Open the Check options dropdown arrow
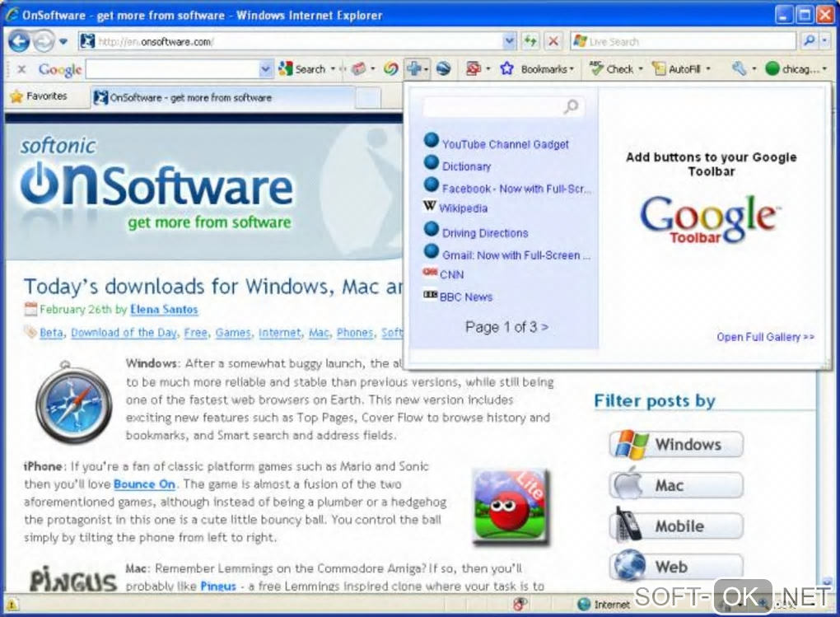Screen dimensions: 840x617 point(641,69)
